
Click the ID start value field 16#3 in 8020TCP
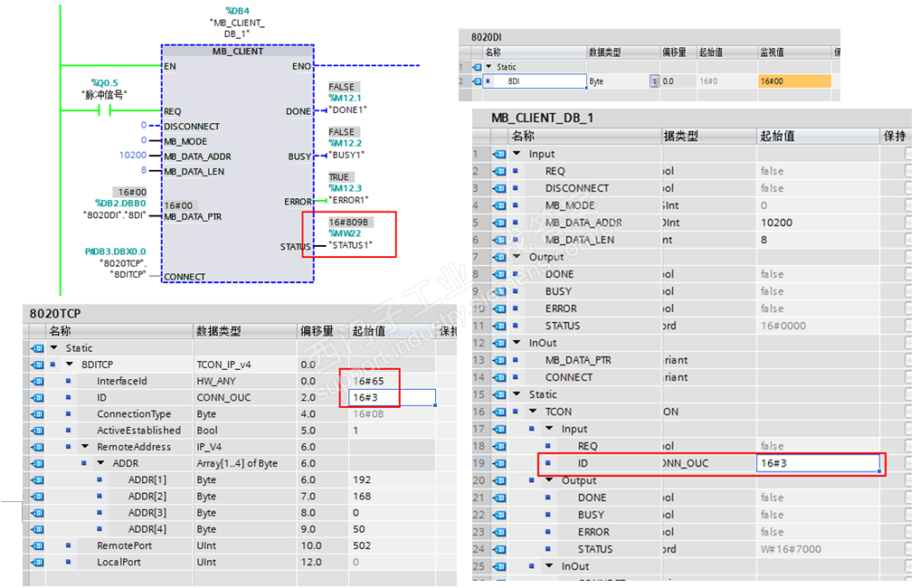[x=393, y=397]
